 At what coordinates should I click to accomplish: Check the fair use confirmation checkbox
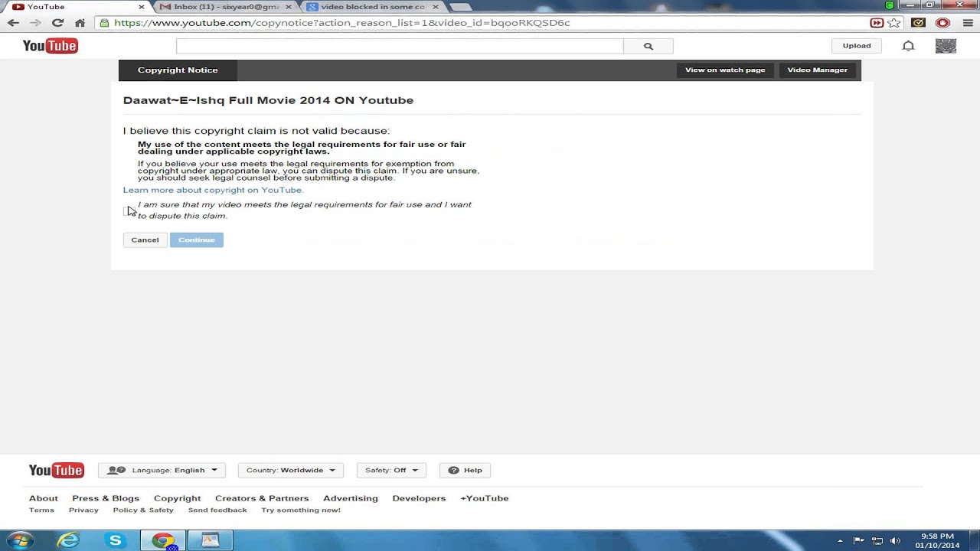[x=128, y=210]
